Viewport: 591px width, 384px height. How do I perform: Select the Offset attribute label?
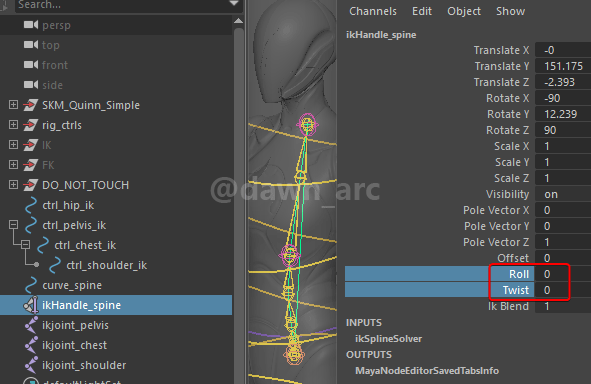pyautogui.click(x=513, y=258)
